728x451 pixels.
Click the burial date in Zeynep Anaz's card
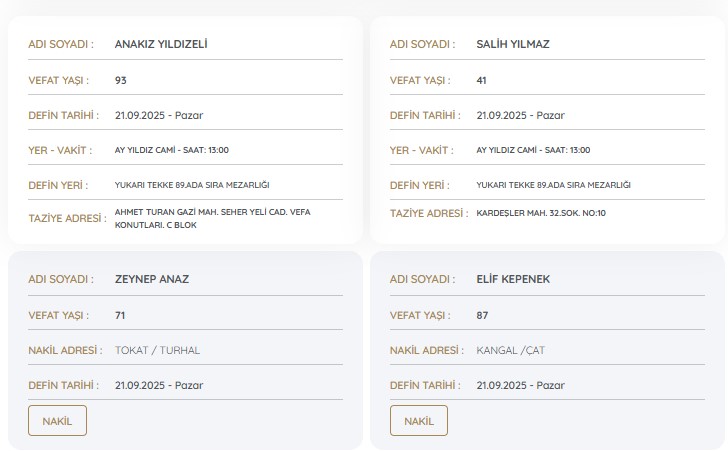coord(159,385)
